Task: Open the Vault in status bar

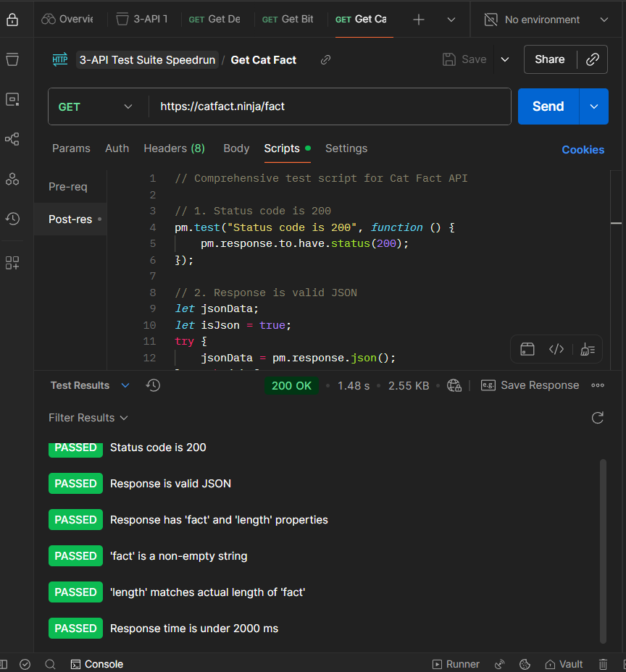Action: tap(564, 664)
